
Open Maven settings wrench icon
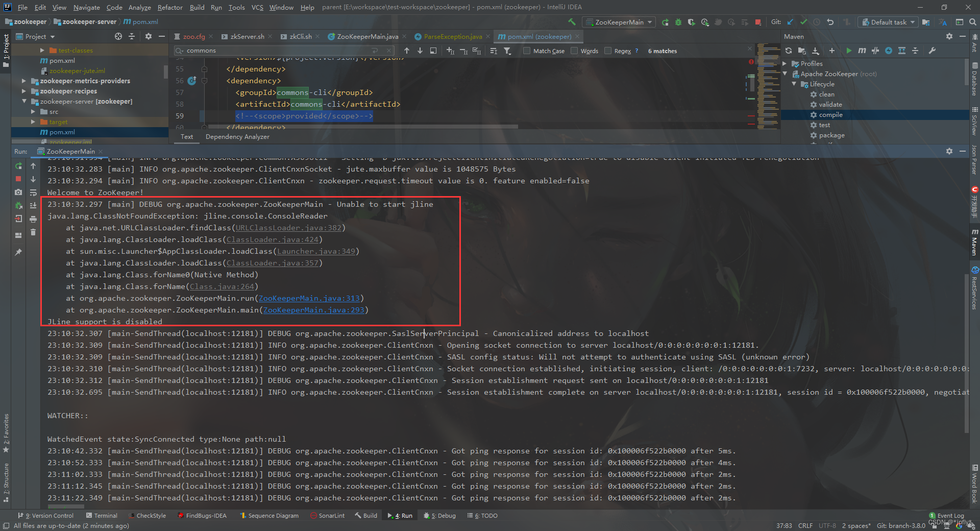click(932, 51)
